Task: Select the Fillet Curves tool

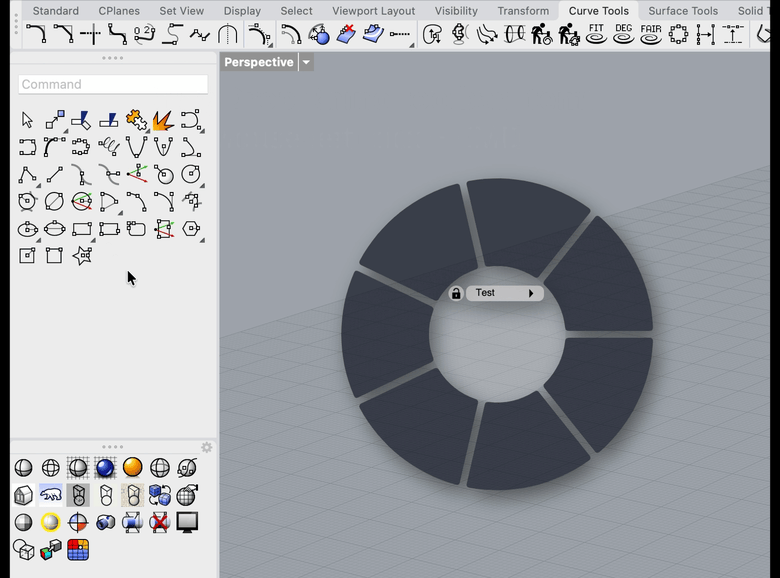Action: (x=37, y=34)
